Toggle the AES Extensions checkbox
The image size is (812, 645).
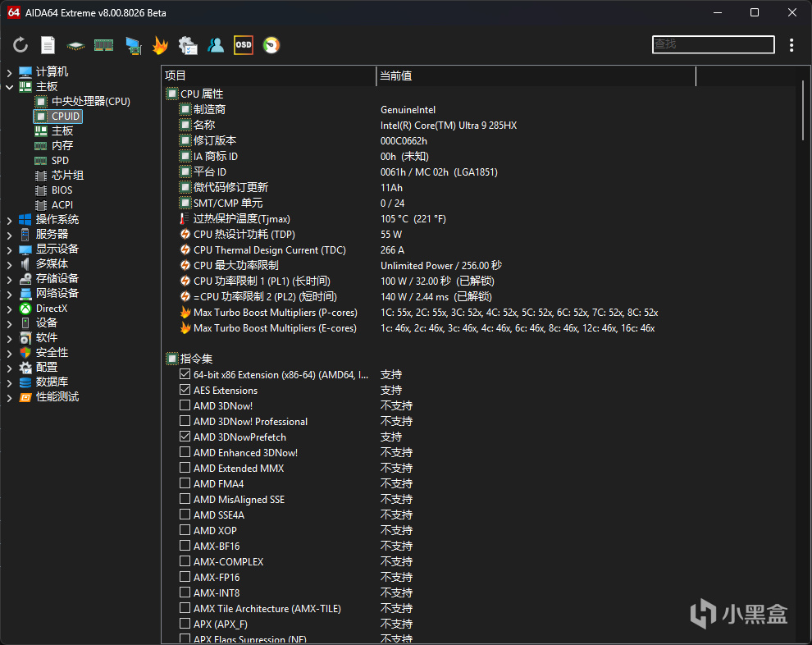[x=185, y=391]
